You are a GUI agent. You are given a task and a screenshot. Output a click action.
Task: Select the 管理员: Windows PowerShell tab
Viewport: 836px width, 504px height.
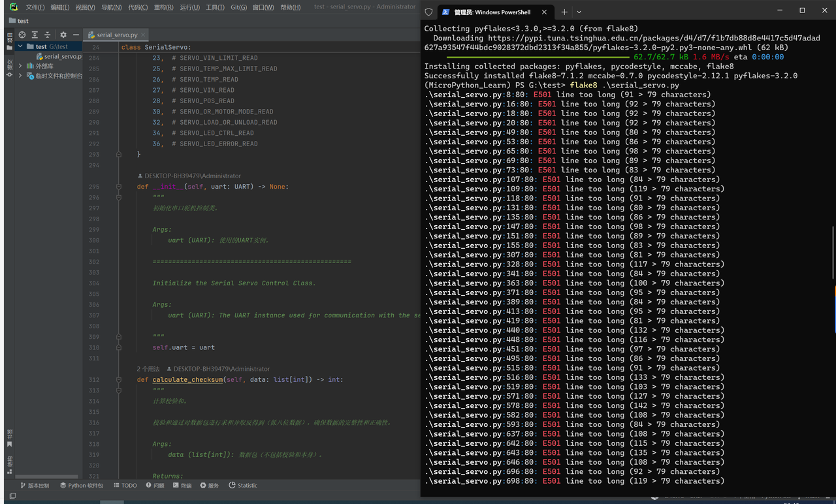coord(495,12)
